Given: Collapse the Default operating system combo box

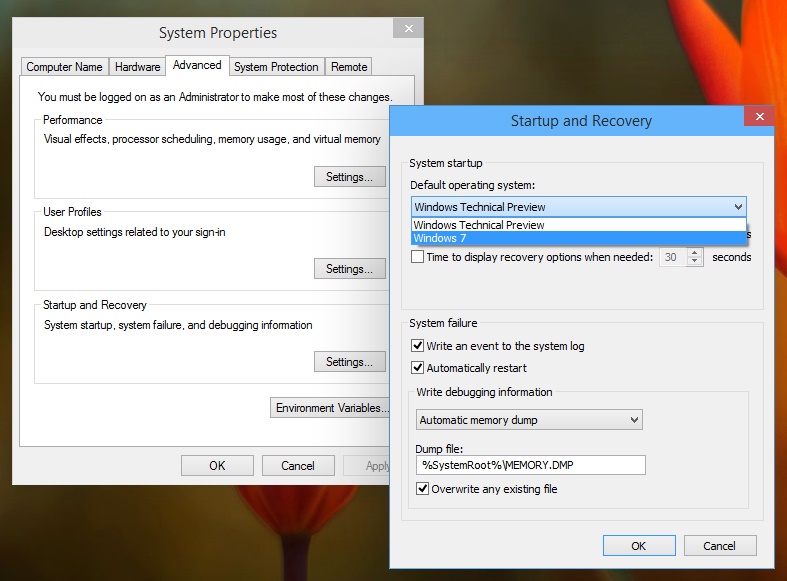Looking at the screenshot, I should pyautogui.click(x=738, y=207).
